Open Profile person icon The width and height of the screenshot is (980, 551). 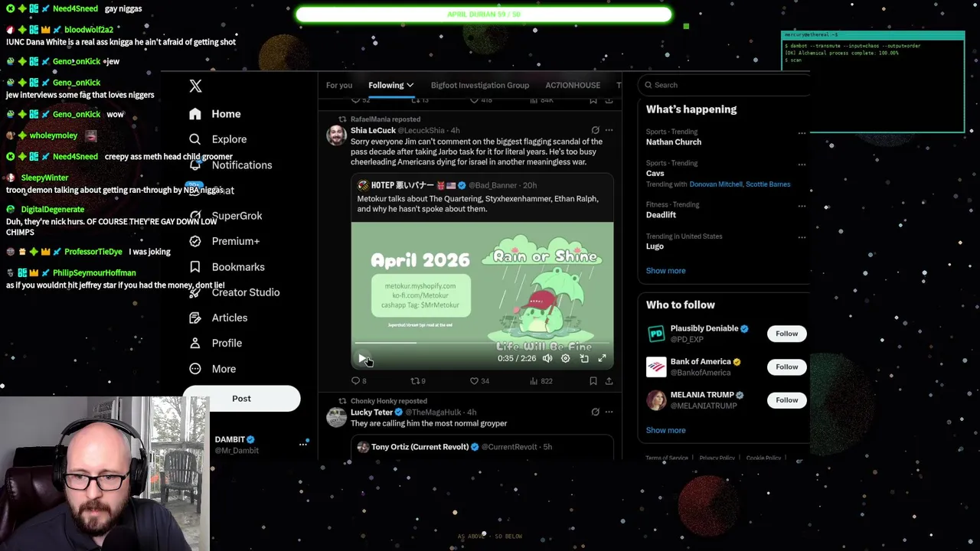195,344
